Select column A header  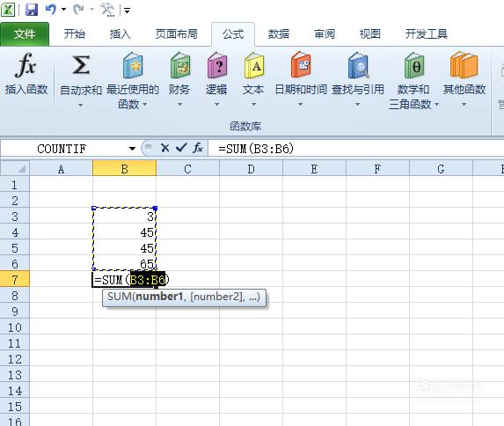pos(61,168)
